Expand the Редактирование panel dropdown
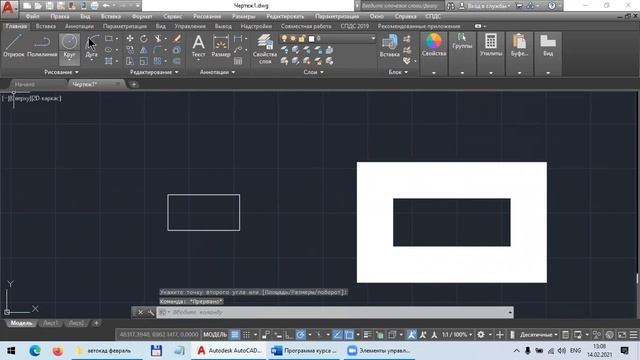 [154, 72]
